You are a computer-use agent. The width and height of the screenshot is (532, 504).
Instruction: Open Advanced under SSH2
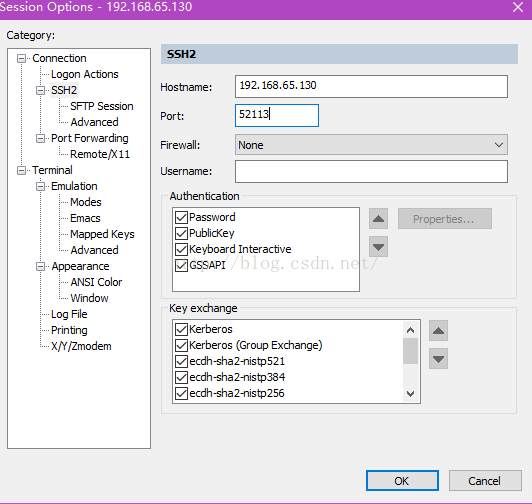pyautogui.click(x=94, y=122)
